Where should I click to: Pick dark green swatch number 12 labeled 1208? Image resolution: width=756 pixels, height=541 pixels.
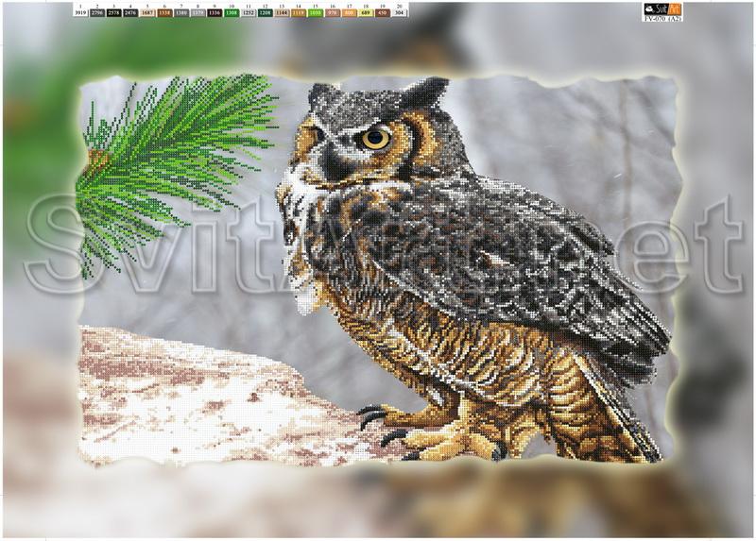point(266,13)
